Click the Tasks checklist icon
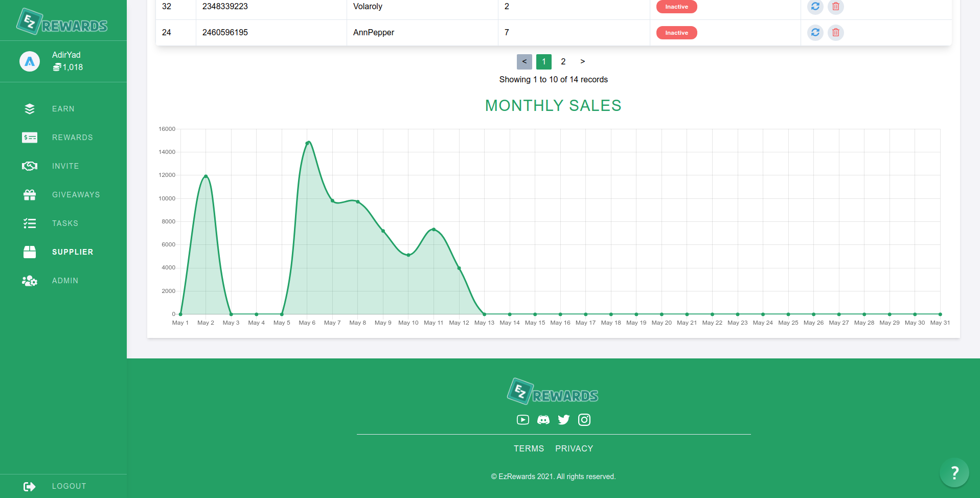Screen dimensions: 980x498 (x=30, y=223)
